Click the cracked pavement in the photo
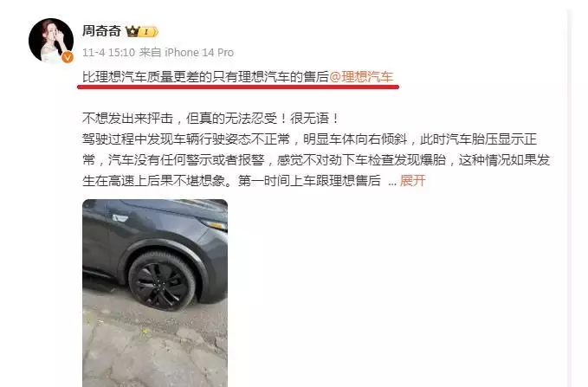The height and width of the screenshot is (387, 588). 154,351
